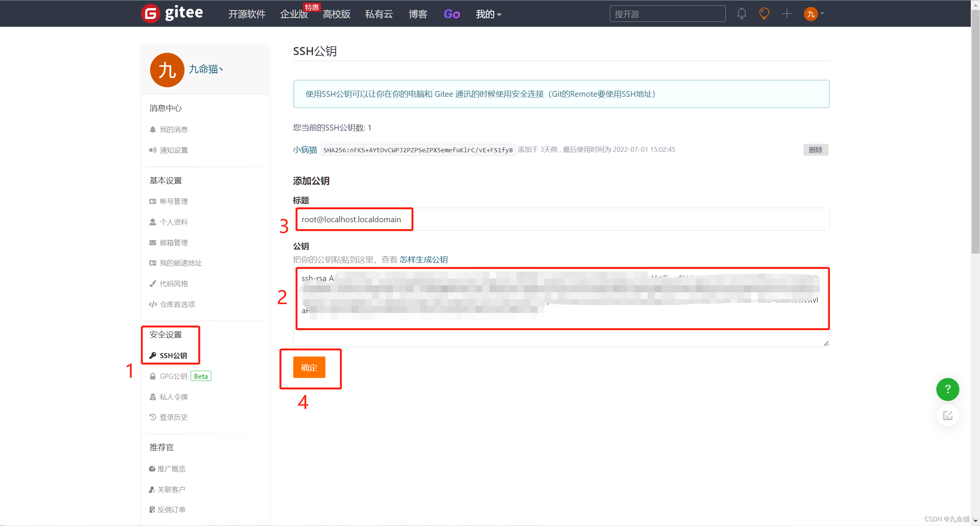Grab the textarea resize handle
Screen dimensions: 980x526
point(826,343)
